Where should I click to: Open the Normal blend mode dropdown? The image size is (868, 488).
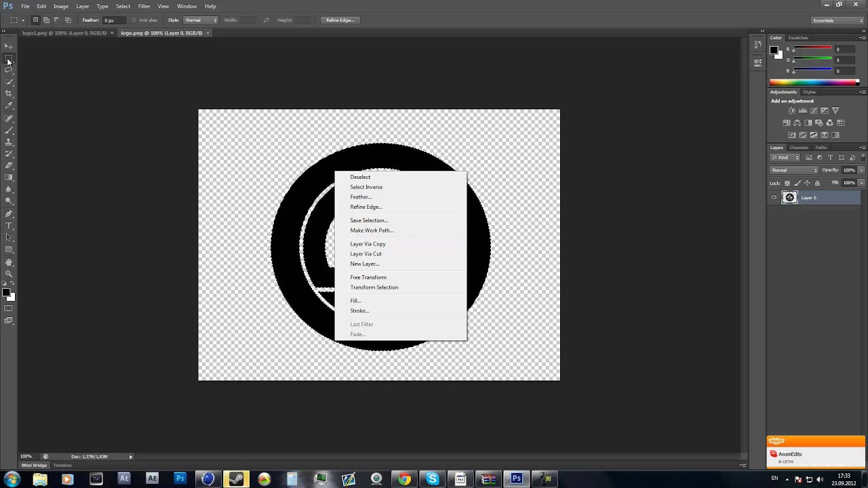tap(794, 170)
